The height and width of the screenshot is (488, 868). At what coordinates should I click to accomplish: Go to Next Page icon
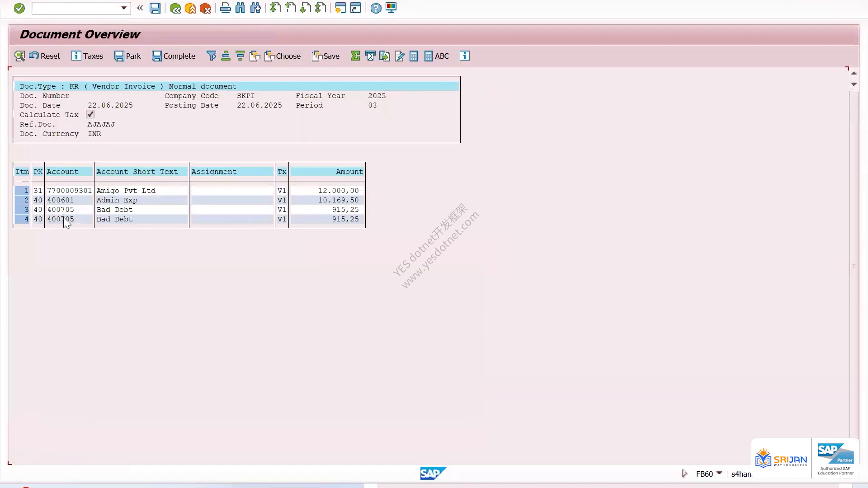pos(306,8)
